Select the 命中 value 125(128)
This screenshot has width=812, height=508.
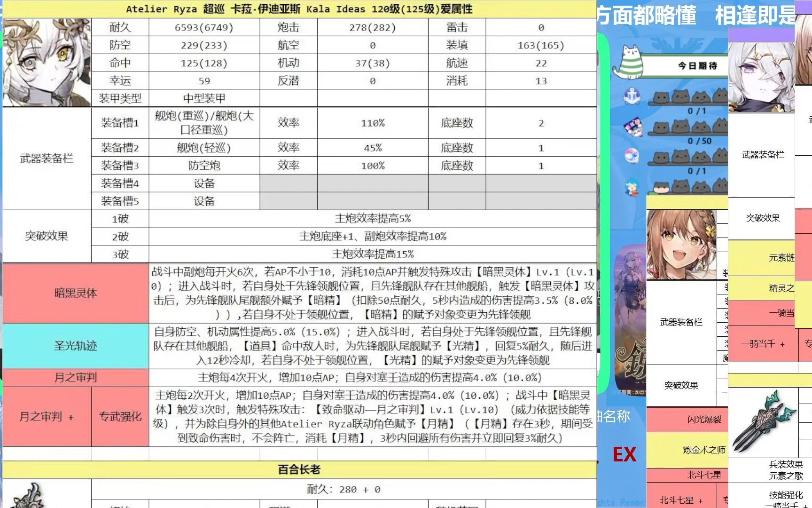pos(204,63)
